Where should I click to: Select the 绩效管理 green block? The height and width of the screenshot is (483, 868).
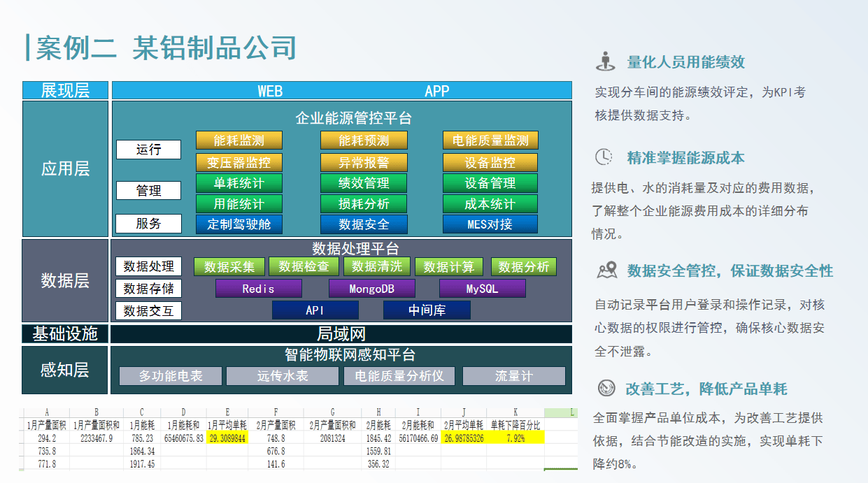pyautogui.click(x=364, y=183)
